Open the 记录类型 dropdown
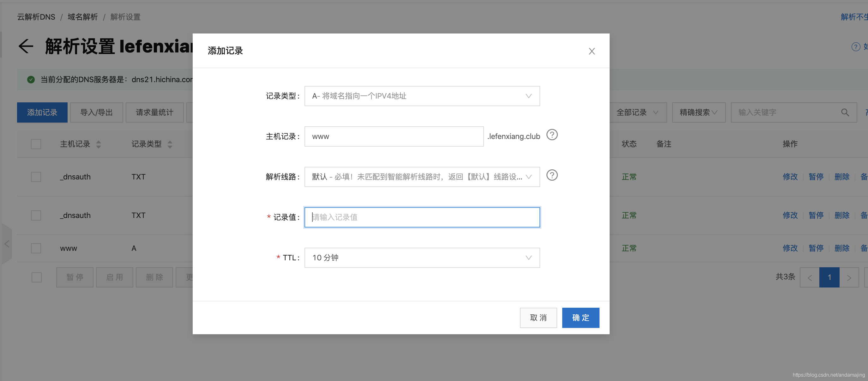This screenshot has width=868, height=381. 422,96
